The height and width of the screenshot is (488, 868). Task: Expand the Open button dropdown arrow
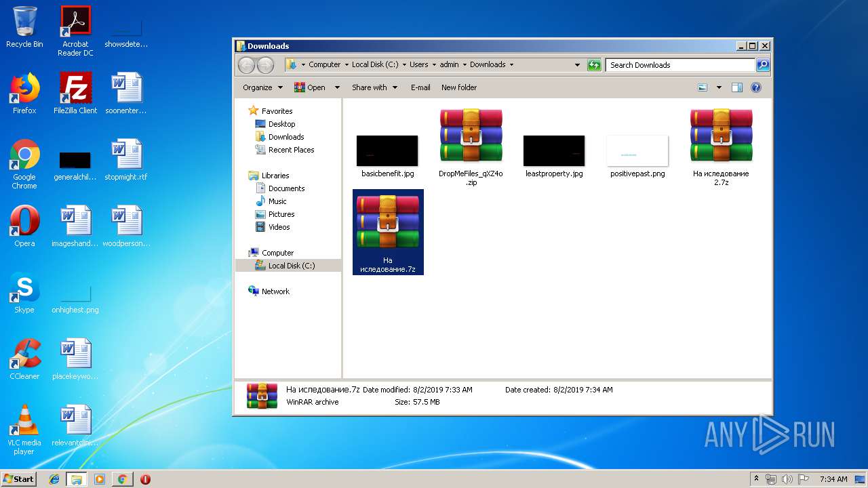tap(337, 87)
